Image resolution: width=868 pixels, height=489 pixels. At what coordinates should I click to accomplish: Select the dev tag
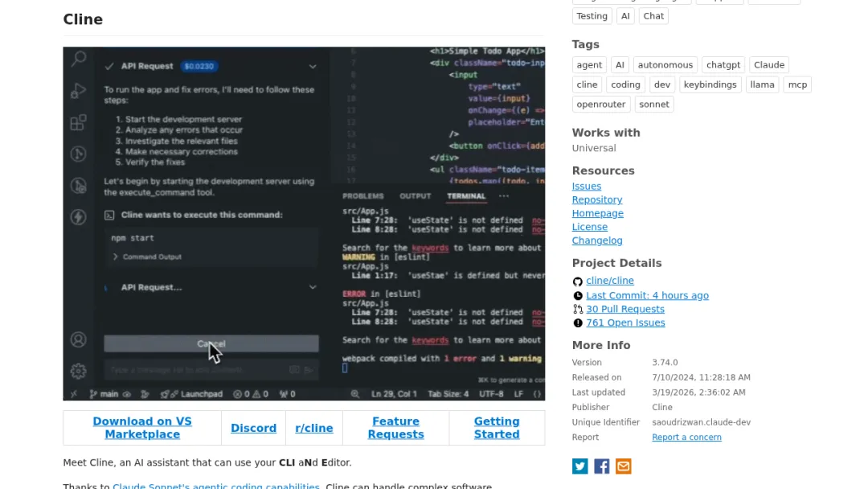click(662, 84)
